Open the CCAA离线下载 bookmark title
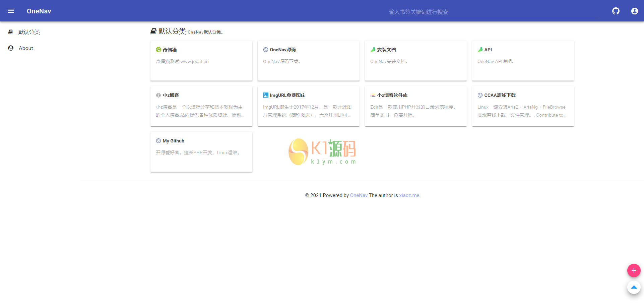Viewport: 644px width, 304px height. pos(500,95)
